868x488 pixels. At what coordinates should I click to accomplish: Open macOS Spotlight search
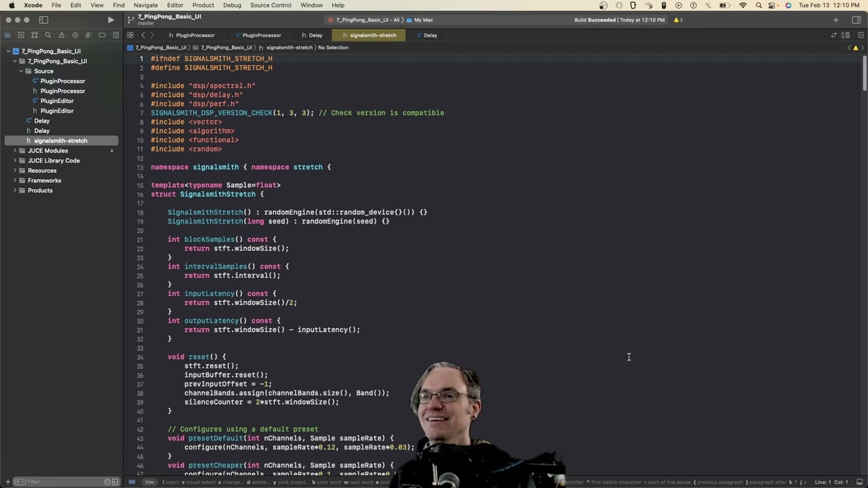[x=758, y=5]
